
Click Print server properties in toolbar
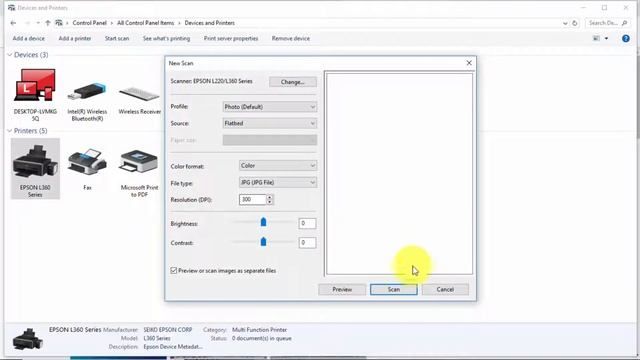point(231,38)
